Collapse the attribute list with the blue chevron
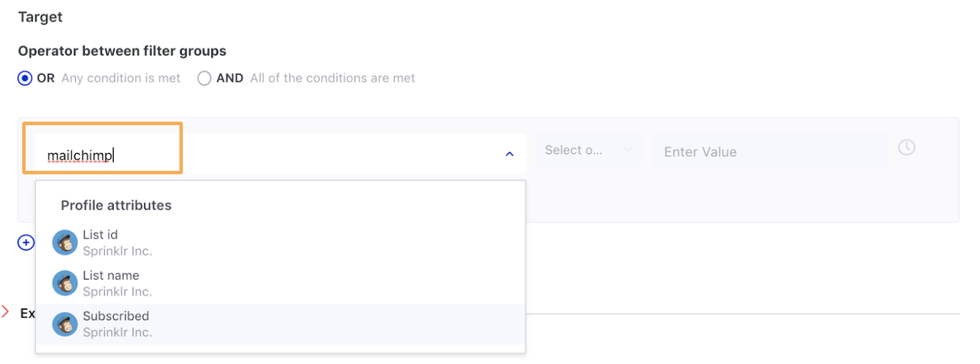The height and width of the screenshot is (364, 980). tap(509, 153)
